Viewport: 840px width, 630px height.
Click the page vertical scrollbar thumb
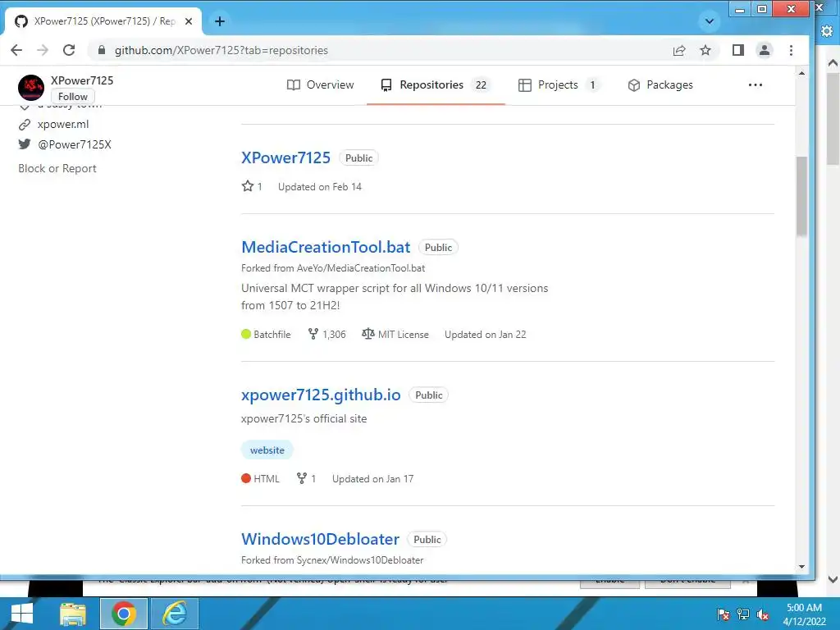click(801, 196)
